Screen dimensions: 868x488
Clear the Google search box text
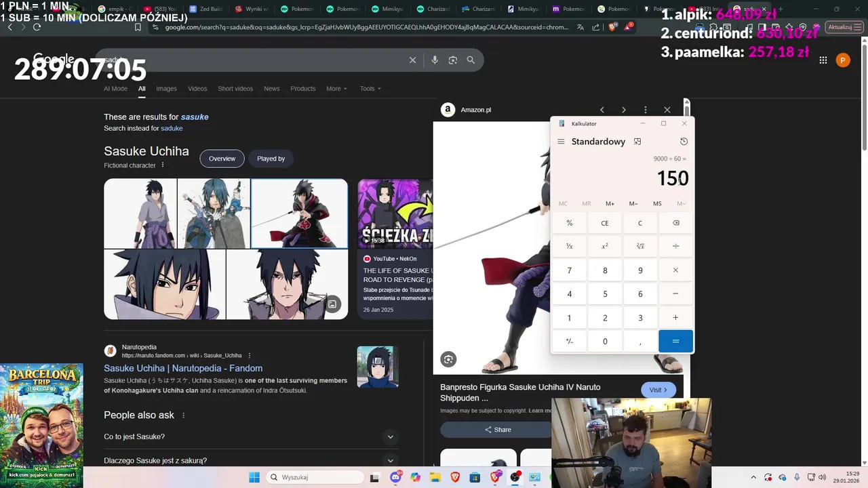point(412,60)
